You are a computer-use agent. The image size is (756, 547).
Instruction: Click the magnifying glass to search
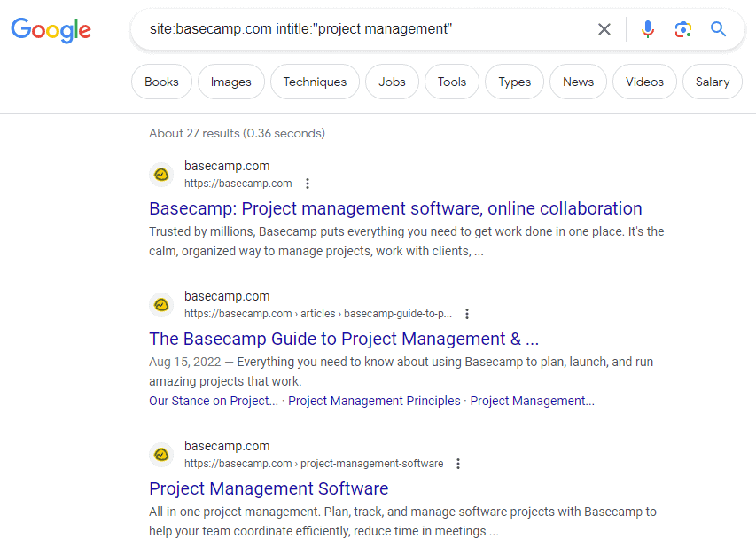[x=718, y=28]
